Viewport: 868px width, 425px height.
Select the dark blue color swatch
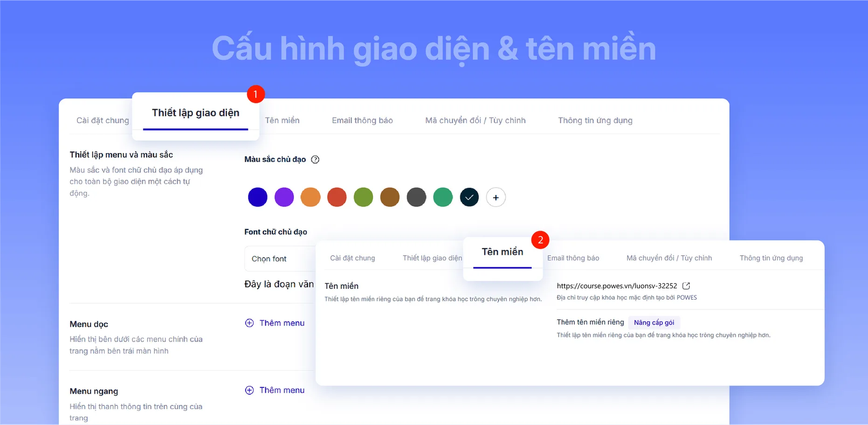[x=257, y=197]
